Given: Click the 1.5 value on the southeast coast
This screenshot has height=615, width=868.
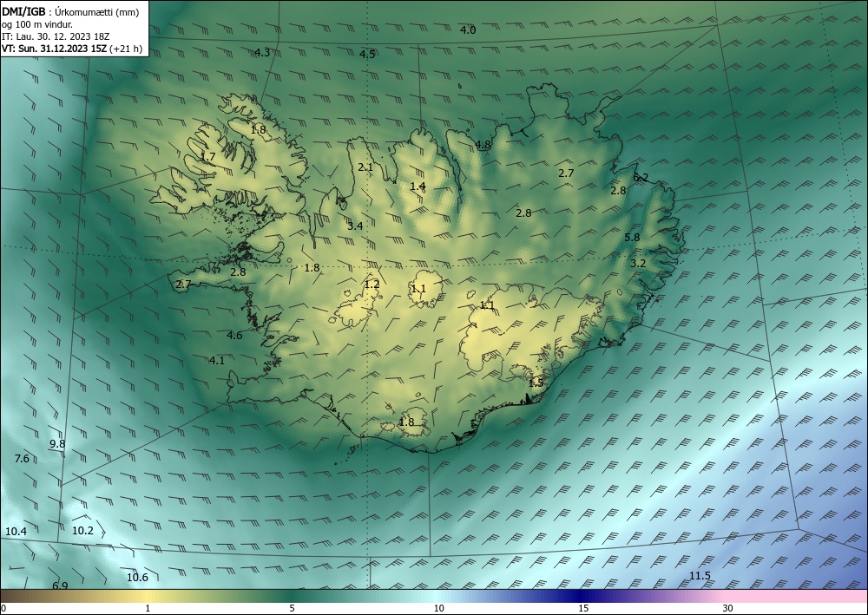Looking at the screenshot, I should pos(536,383).
